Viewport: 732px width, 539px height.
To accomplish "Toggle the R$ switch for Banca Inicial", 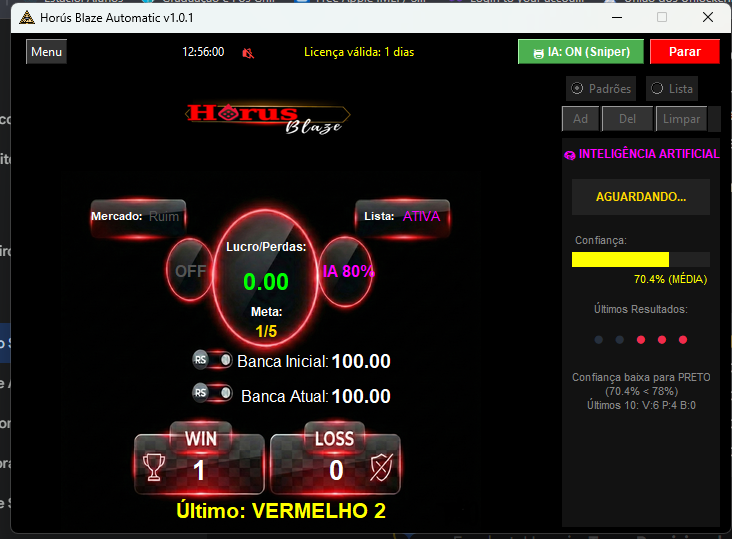I will click(212, 360).
